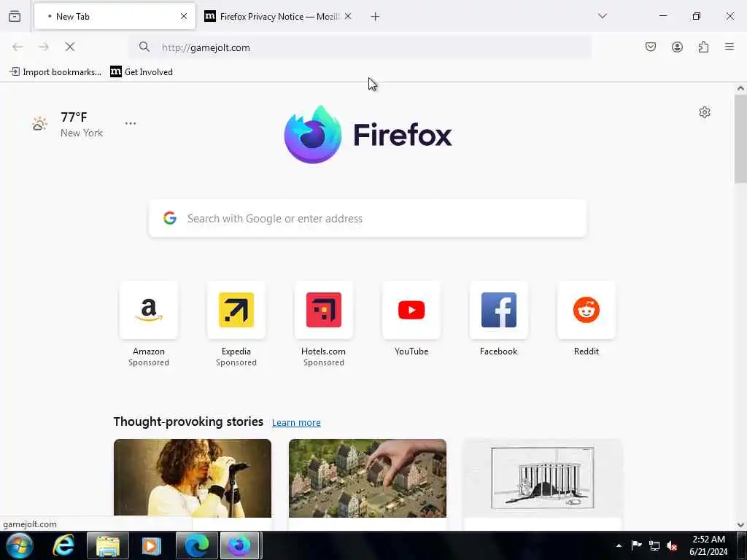This screenshot has width=747, height=560.
Task: Open Save to Pocket icon
Action: (650, 47)
